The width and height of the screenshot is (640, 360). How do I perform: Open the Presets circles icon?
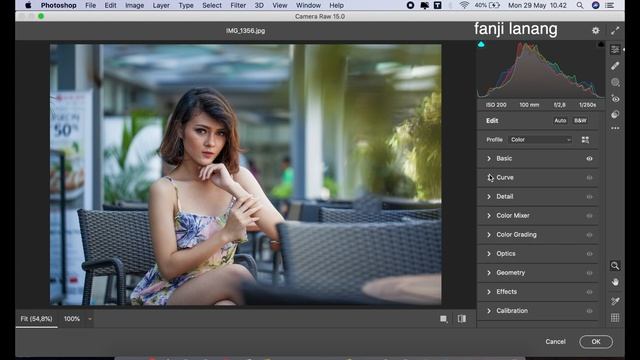point(615,115)
